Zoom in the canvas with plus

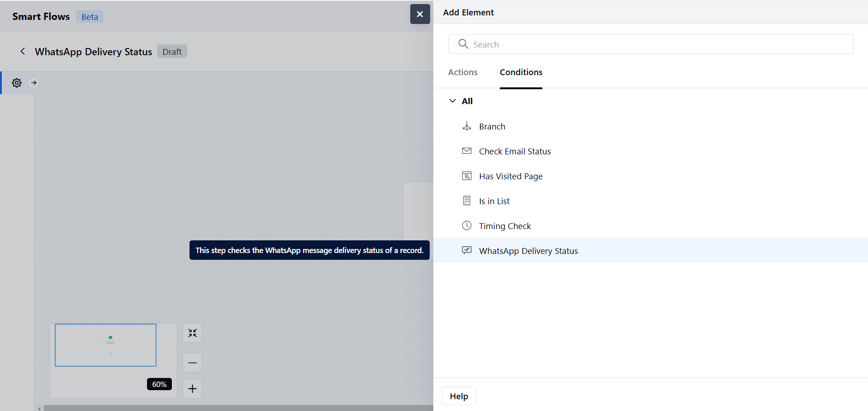point(192,388)
